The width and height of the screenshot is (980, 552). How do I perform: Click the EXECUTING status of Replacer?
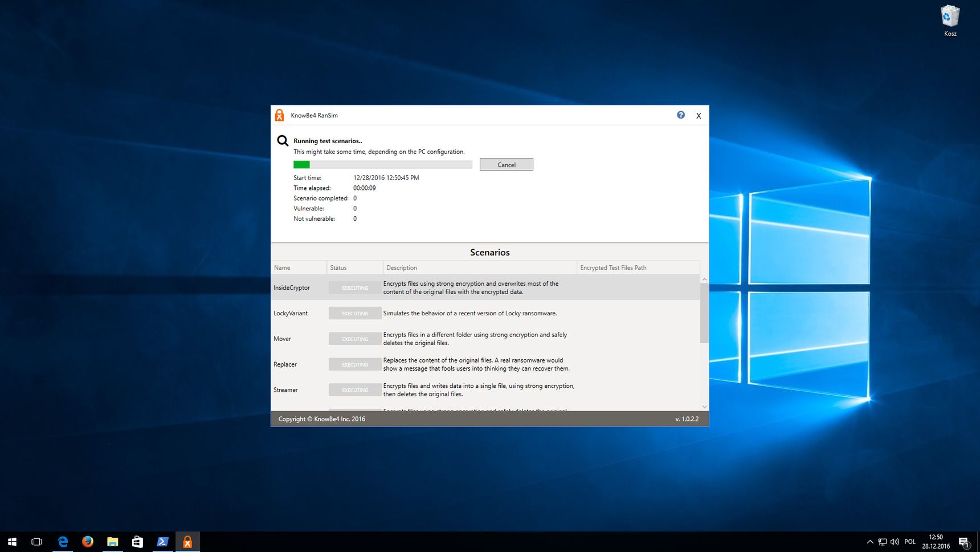point(355,365)
